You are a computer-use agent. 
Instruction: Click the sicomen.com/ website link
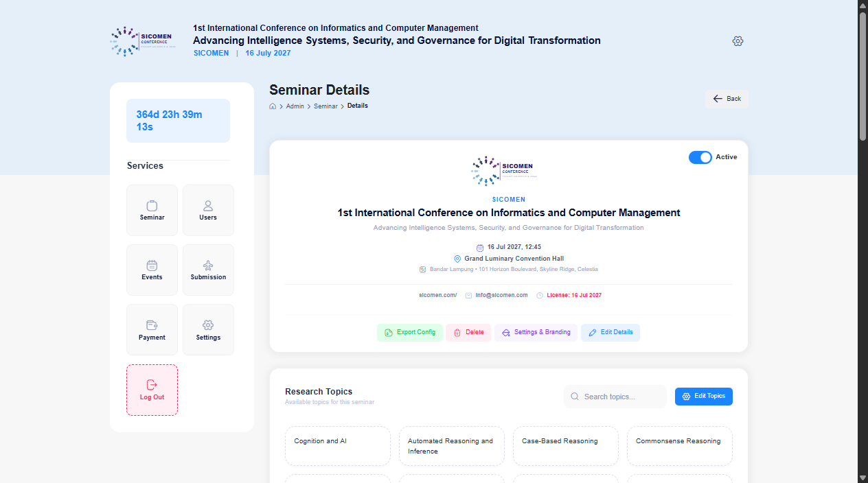pos(438,295)
